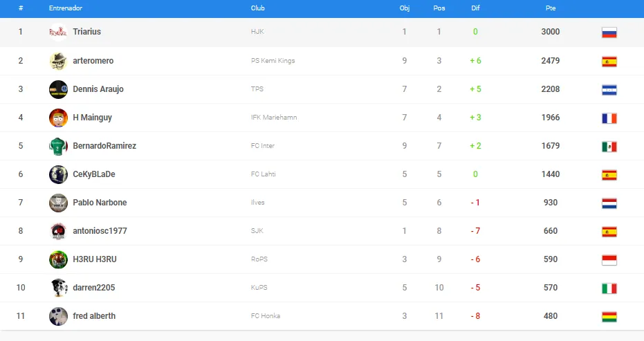Click the 1966 points value
The width and height of the screenshot is (644, 341).
[x=551, y=118]
